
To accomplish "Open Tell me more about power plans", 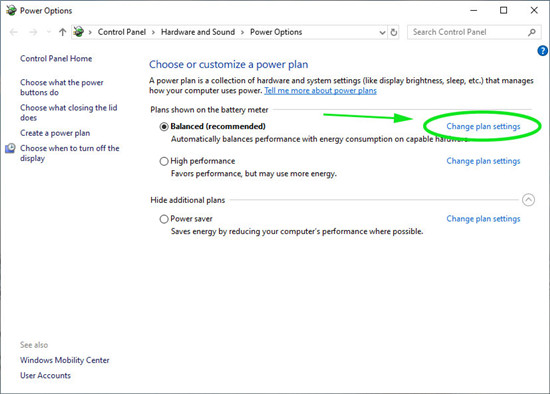I will tap(320, 91).
